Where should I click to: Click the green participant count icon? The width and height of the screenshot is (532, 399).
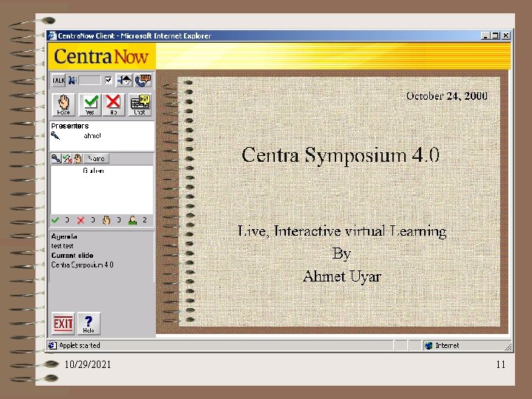132,220
